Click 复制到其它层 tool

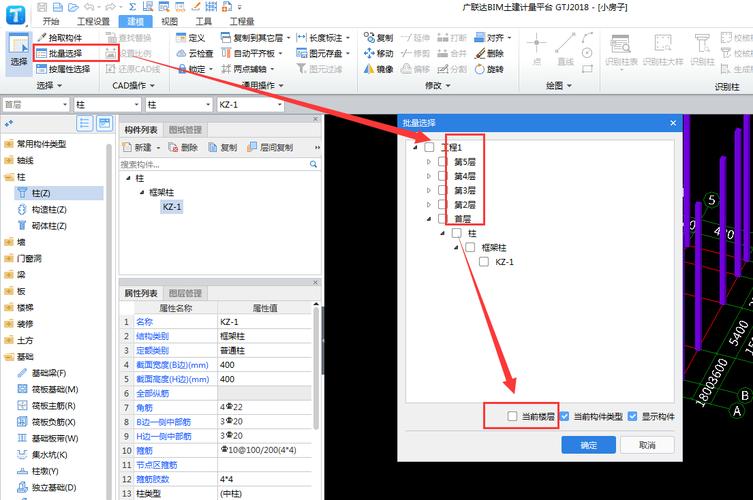(255, 37)
